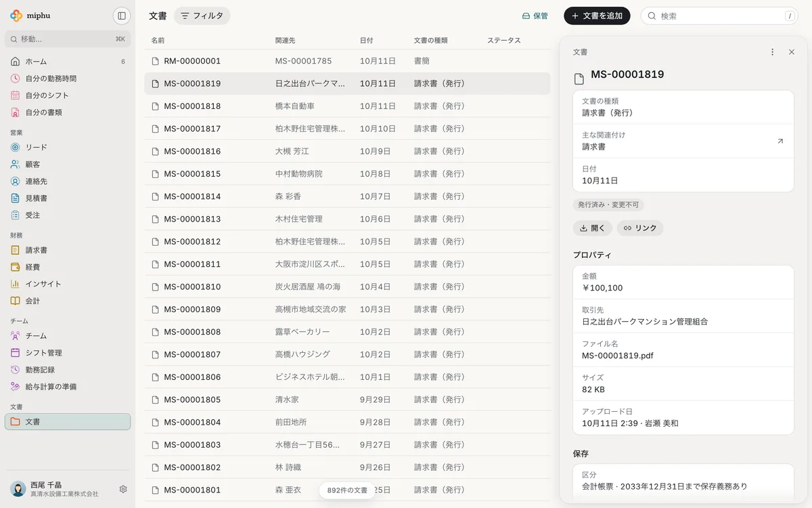812x508 pixels.
Task: Select row MS-00001808
Action: click(347, 332)
